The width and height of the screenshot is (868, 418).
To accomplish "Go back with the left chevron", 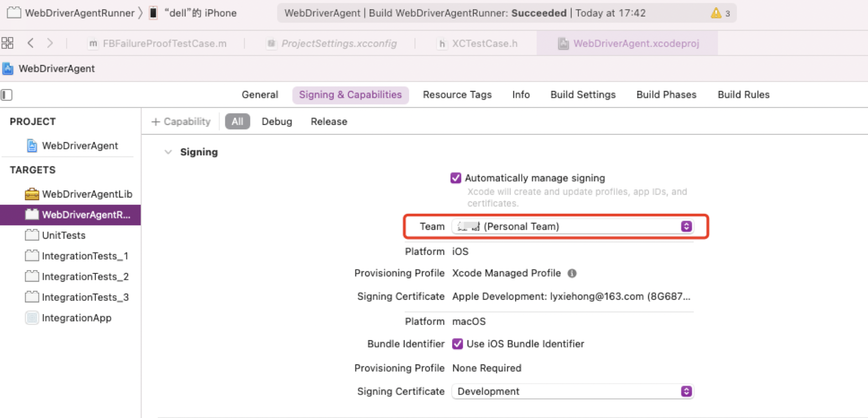I will pyautogui.click(x=30, y=43).
